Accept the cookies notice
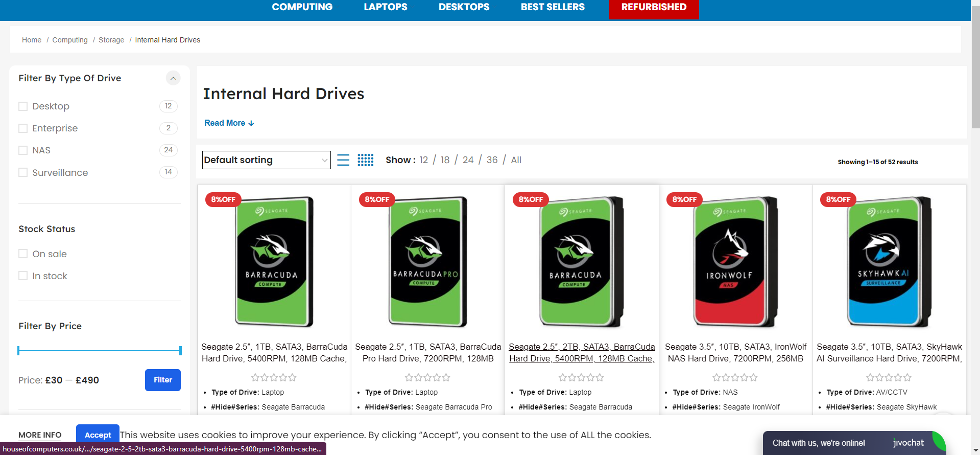Viewport: 980px width, 455px height. (x=98, y=435)
